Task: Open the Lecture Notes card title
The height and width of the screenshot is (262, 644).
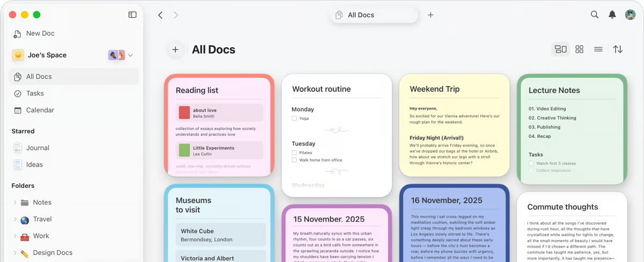Action: pyautogui.click(x=554, y=90)
